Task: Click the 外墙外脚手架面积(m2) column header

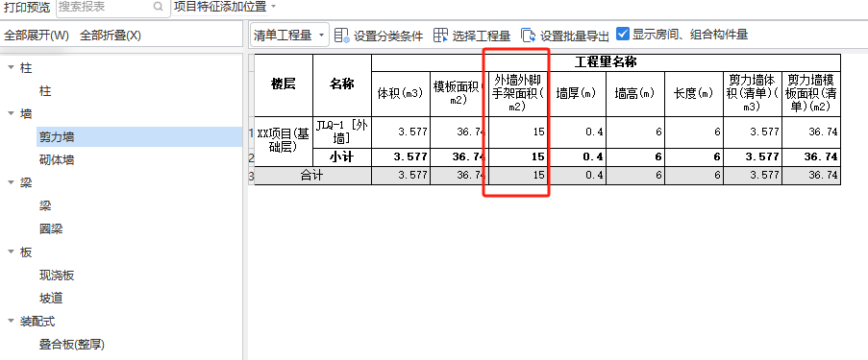Action: [517, 93]
